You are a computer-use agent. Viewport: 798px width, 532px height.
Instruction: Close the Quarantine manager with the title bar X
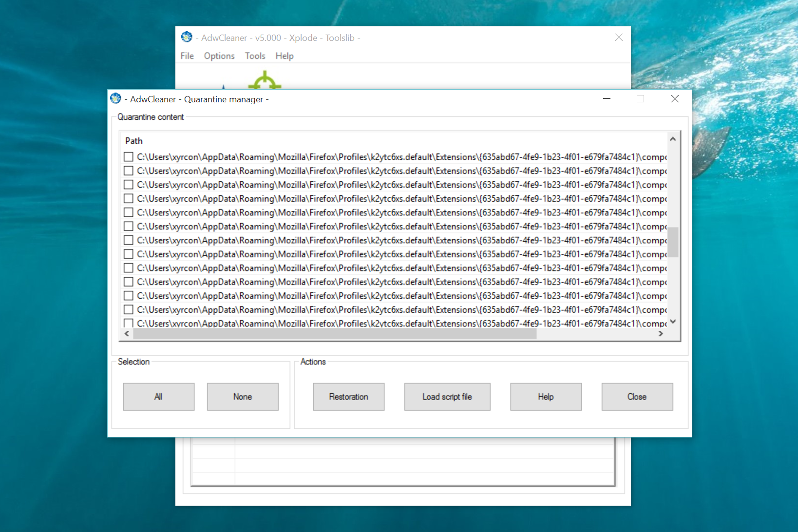click(675, 99)
